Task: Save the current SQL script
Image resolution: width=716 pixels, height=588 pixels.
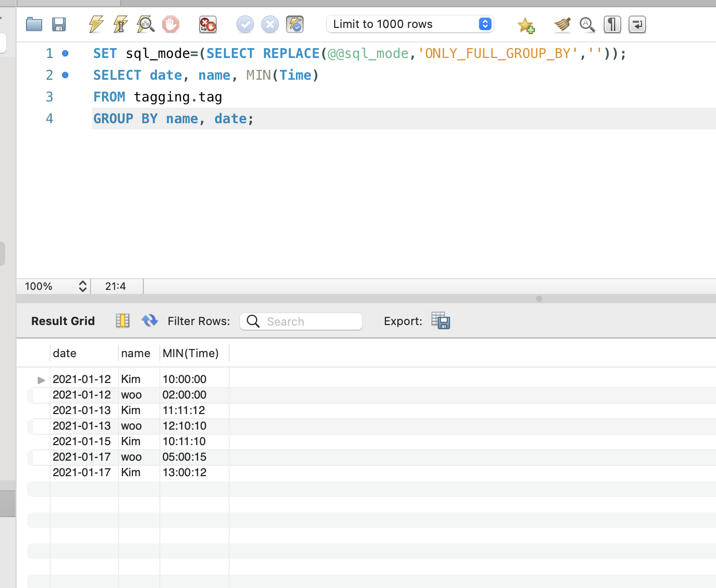Action: [x=59, y=24]
